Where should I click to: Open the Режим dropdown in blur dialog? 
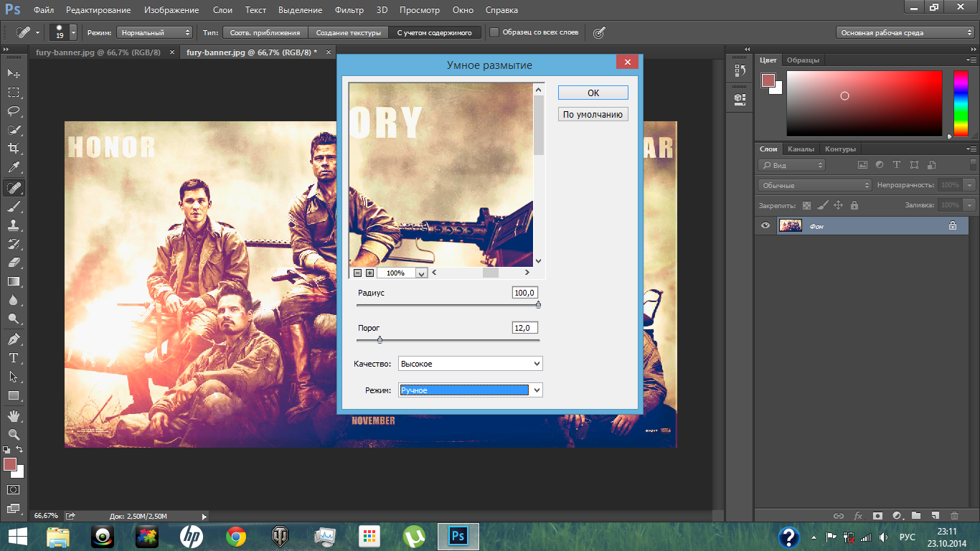pyautogui.click(x=470, y=390)
